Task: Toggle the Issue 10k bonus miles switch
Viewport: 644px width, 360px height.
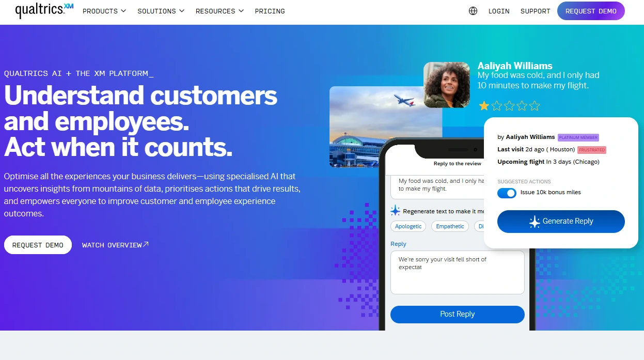Action: pyautogui.click(x=507, y=193)
